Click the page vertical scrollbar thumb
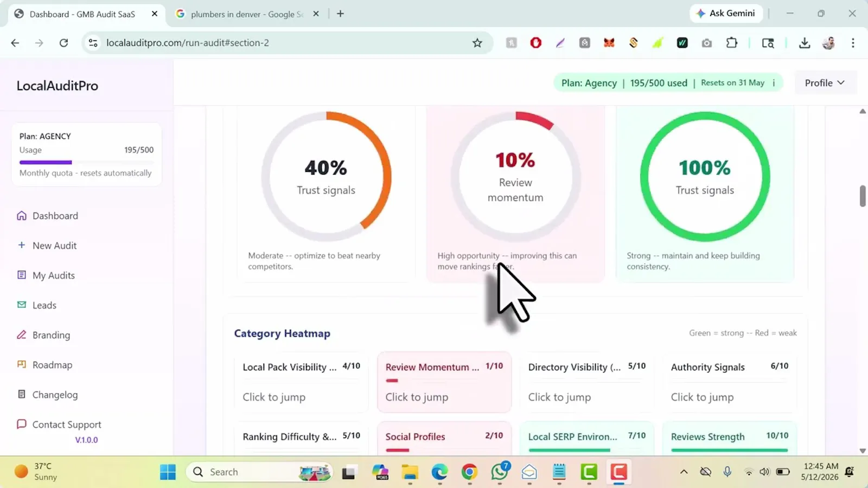 (x=863, y=196)
